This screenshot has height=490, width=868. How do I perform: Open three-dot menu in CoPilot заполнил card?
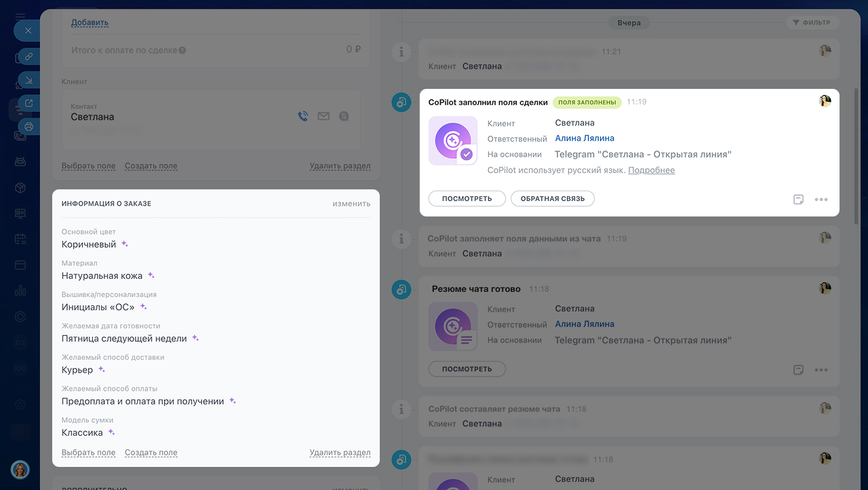(821, 200)
